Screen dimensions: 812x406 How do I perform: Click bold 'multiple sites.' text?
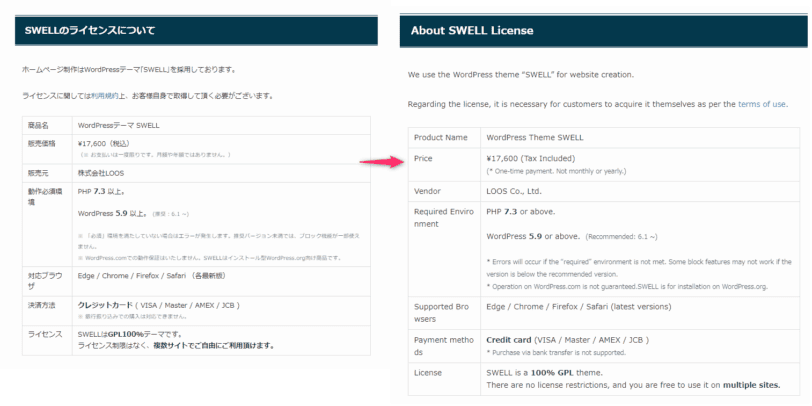point(751,385)
